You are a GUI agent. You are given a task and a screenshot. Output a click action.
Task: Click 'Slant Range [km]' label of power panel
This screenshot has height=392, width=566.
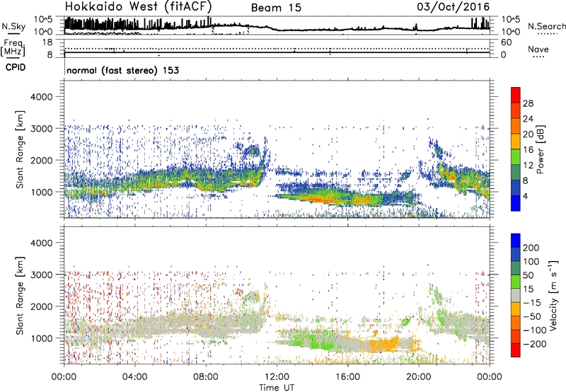[20, 149]
